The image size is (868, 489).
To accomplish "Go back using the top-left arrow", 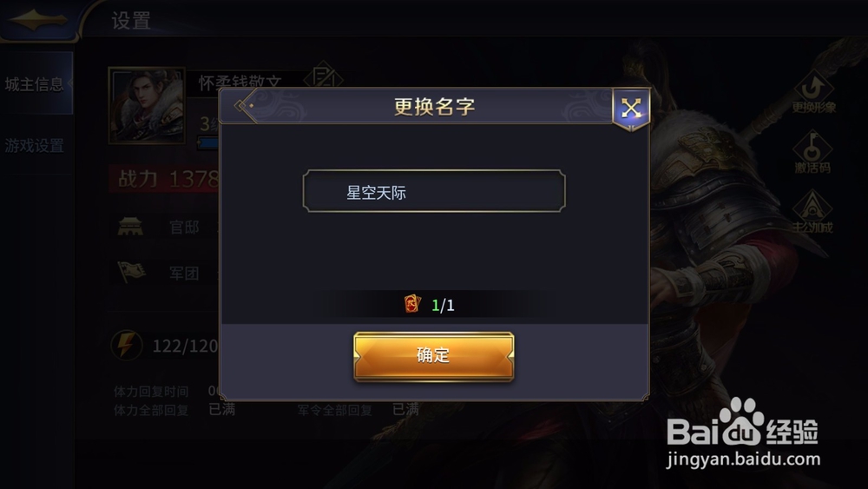I will [x=37, y=20].
